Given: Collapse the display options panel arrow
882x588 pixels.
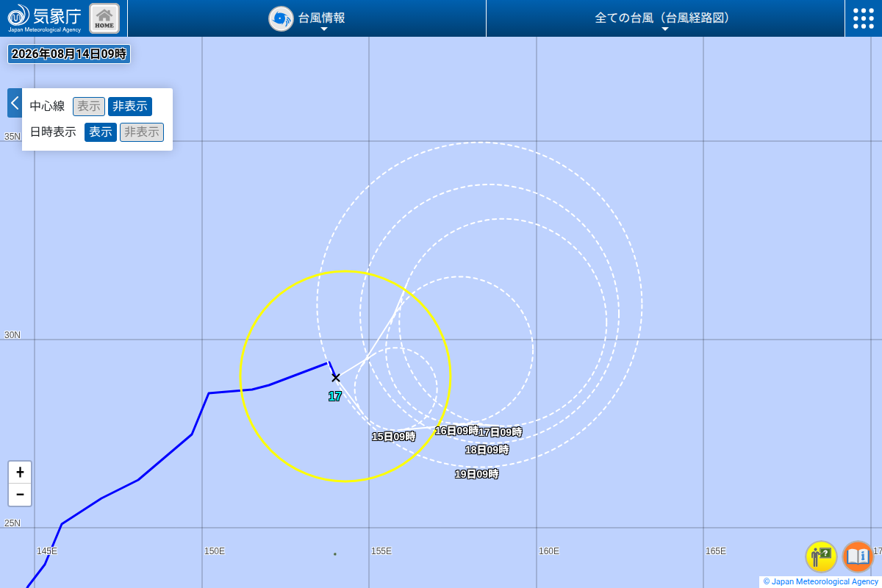Looking at the screenshot, I should (15, 103).
